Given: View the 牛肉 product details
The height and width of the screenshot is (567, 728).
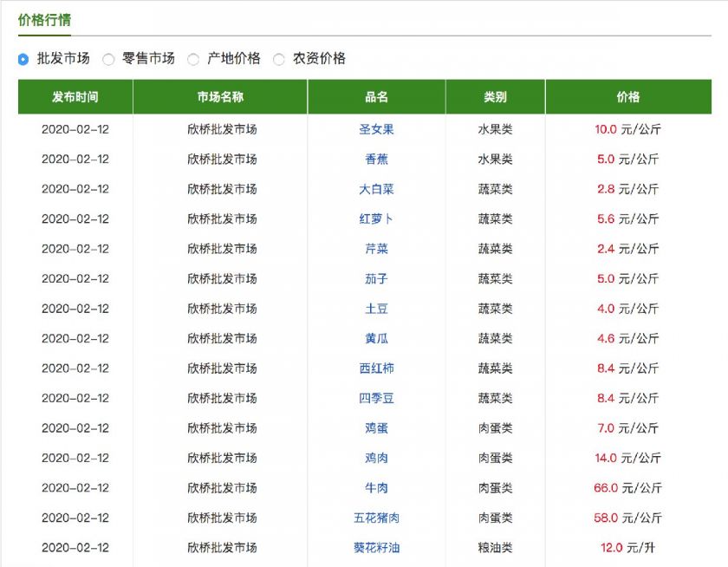Looking at the screenshot, I should pos(376,488).
